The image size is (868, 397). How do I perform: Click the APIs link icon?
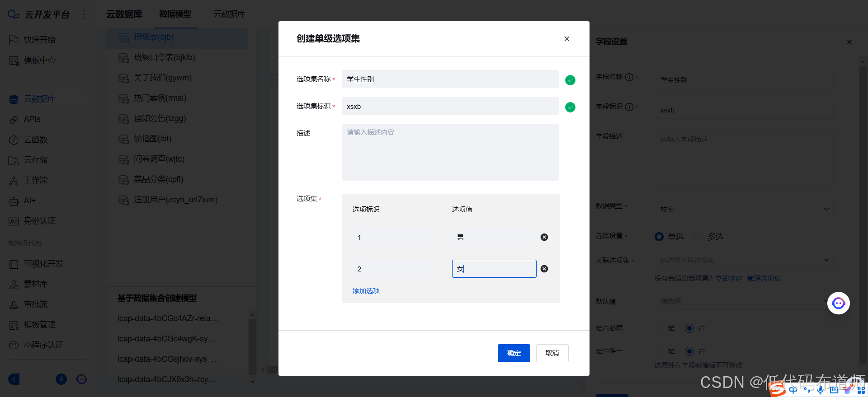(x=14, y=119)
